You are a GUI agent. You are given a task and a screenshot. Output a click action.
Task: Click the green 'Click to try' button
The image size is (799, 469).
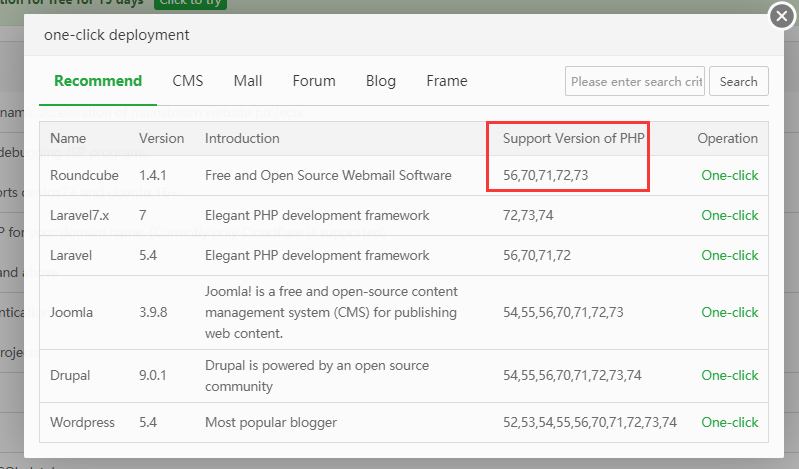click(190, 3)
